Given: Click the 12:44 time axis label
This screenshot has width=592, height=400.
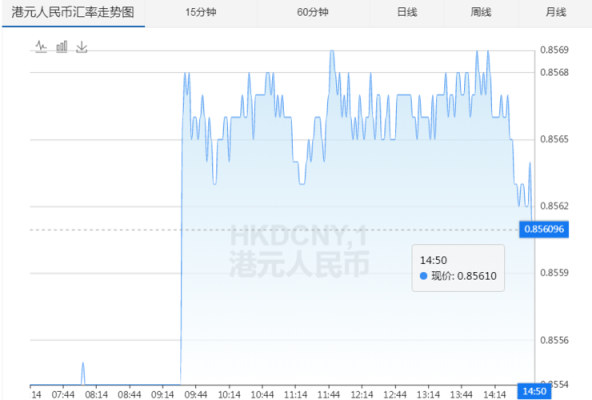Looking at the screenshot, I should (395, 395).
